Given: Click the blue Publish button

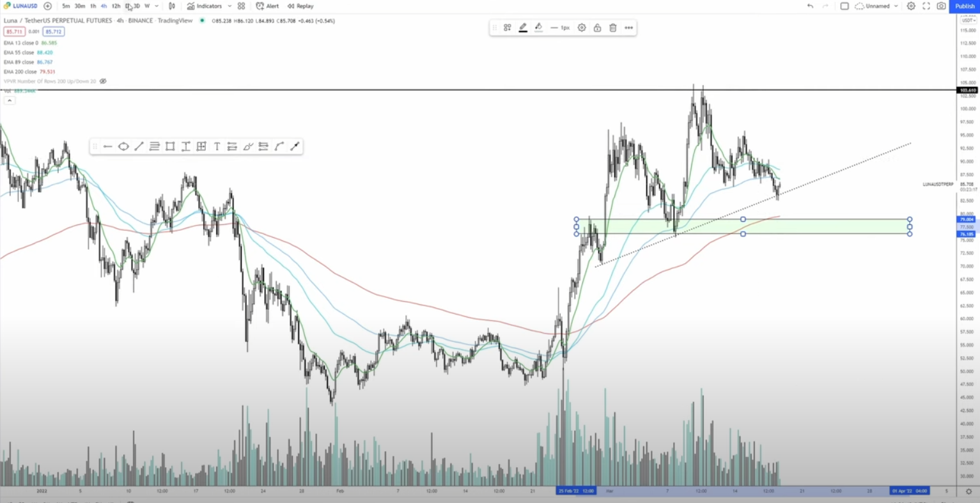Looking at the screenshot, I should [965, 6].
